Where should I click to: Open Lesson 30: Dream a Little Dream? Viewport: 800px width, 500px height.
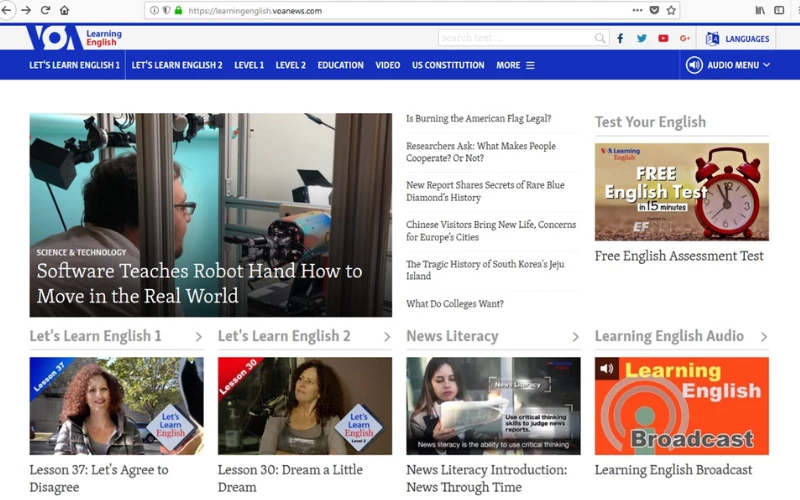pos(290,479)
